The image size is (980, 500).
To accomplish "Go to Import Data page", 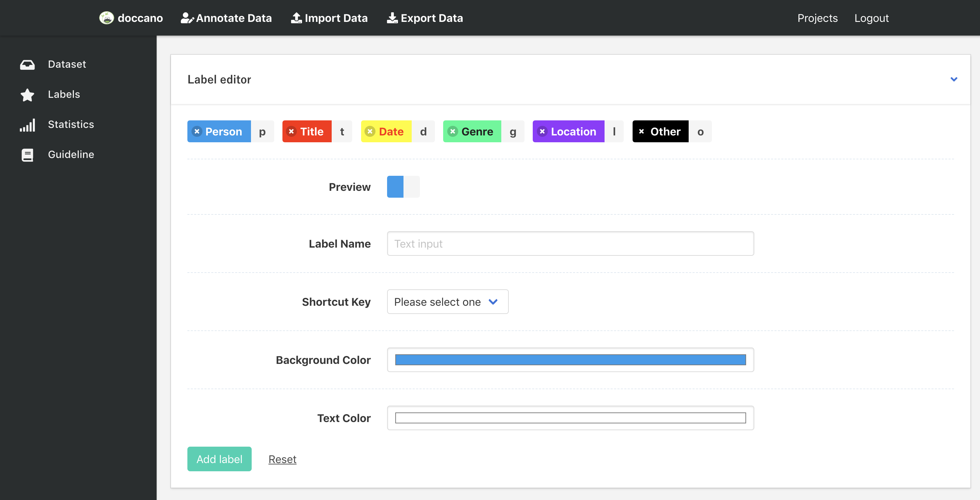I will coord(329,18).
